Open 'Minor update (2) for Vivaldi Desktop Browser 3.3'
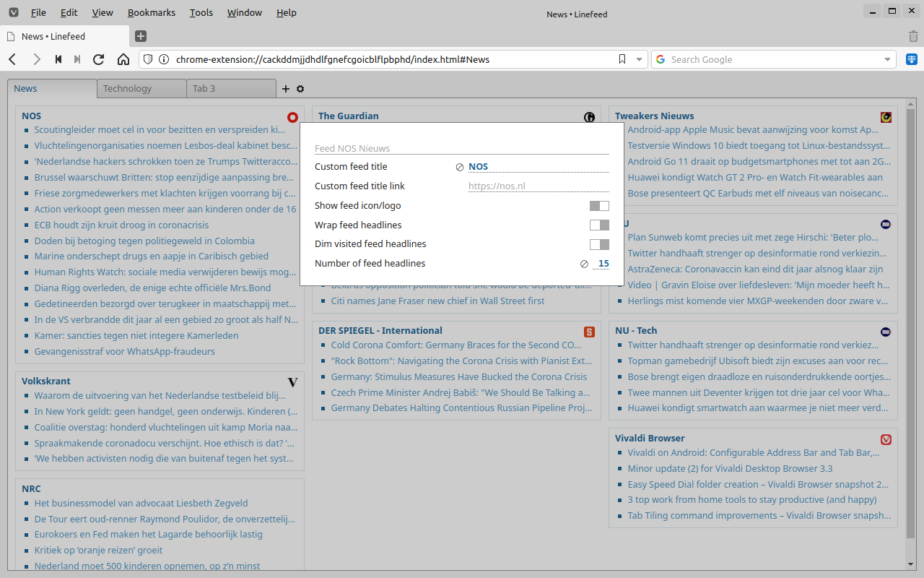924x578 pixels. pyautogui.click(x=730, y=468)
